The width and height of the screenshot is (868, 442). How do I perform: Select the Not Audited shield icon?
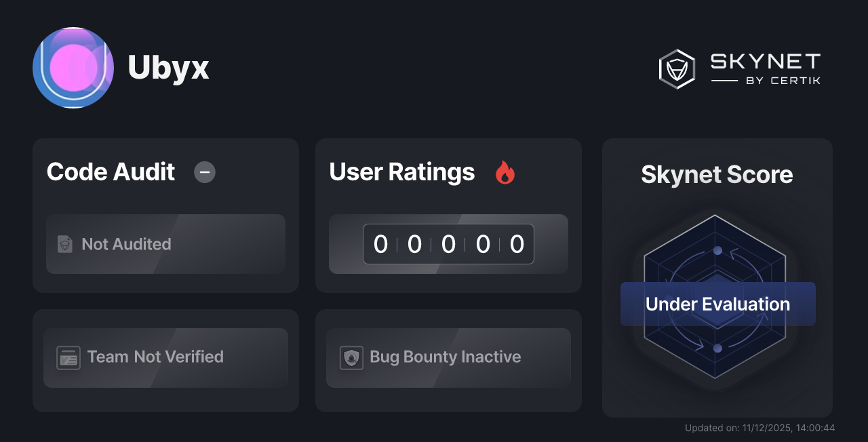pos(64,244)
